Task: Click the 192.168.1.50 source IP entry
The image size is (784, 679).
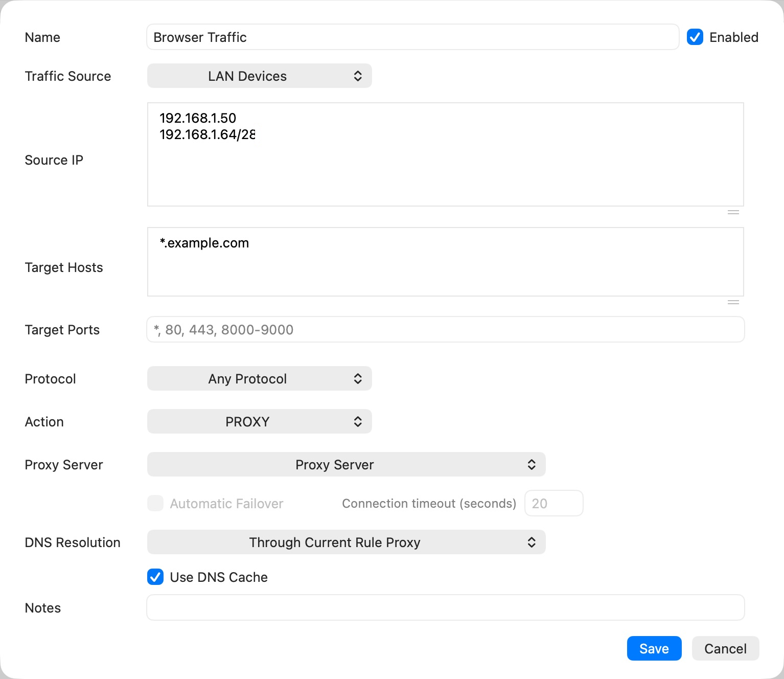Action: (198, 118)
